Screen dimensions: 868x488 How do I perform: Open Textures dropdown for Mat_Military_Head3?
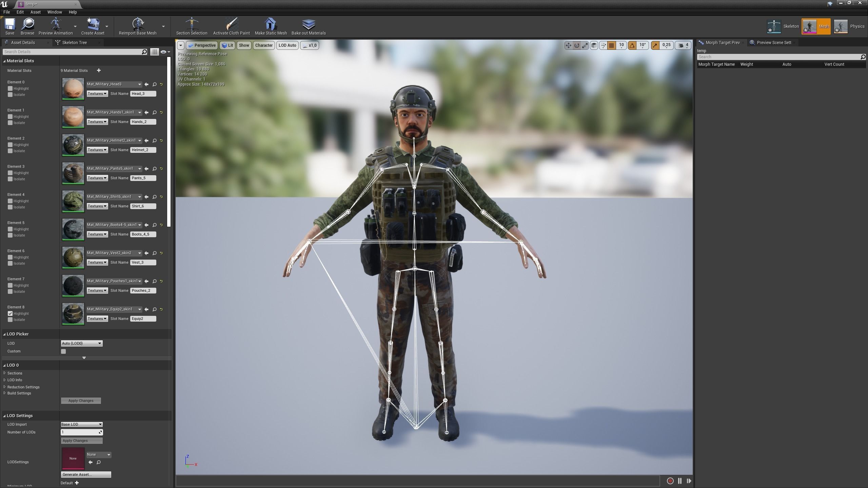point(97,94)
